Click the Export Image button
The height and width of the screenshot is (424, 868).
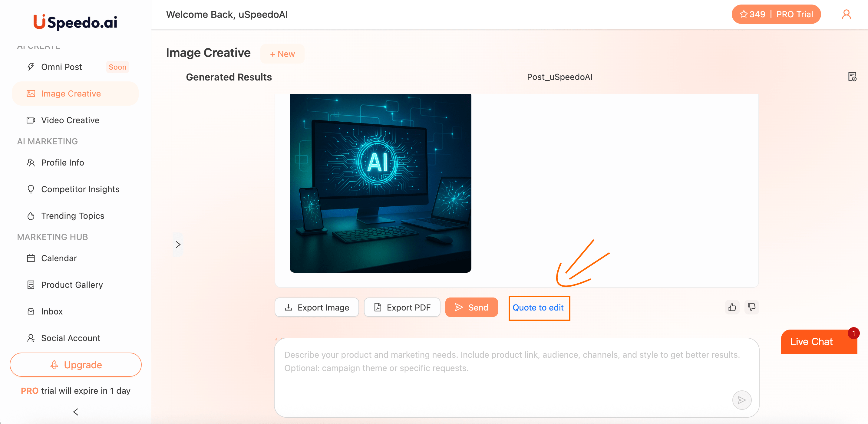click(x=317, y=307)
